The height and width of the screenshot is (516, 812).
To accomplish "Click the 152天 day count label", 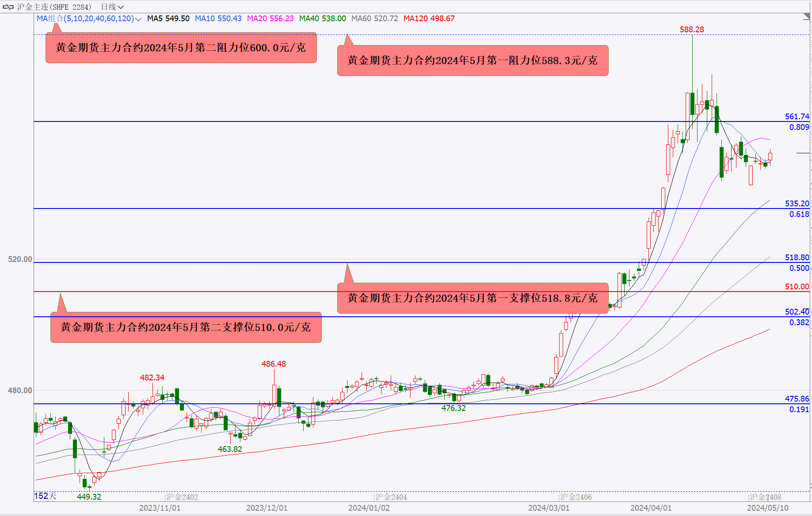I will pyautogui.click(x=45, y=496).
